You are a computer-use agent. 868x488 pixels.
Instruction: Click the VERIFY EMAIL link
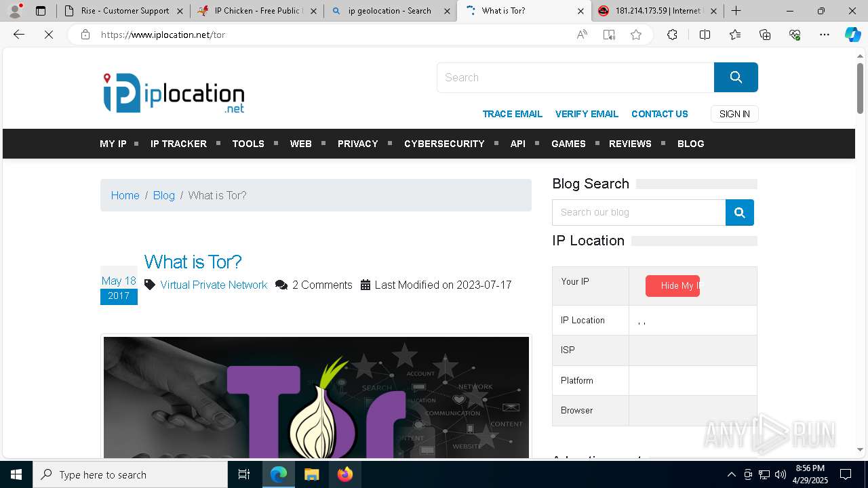pyautogui.click(x=587, y=114)
